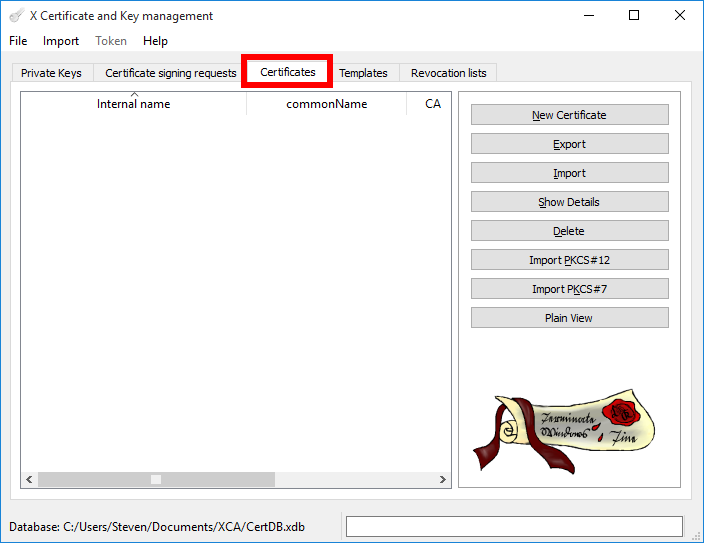The image size is (704, 543).
Task: Click Import PKCS#12 button
Action: [569, 260]
